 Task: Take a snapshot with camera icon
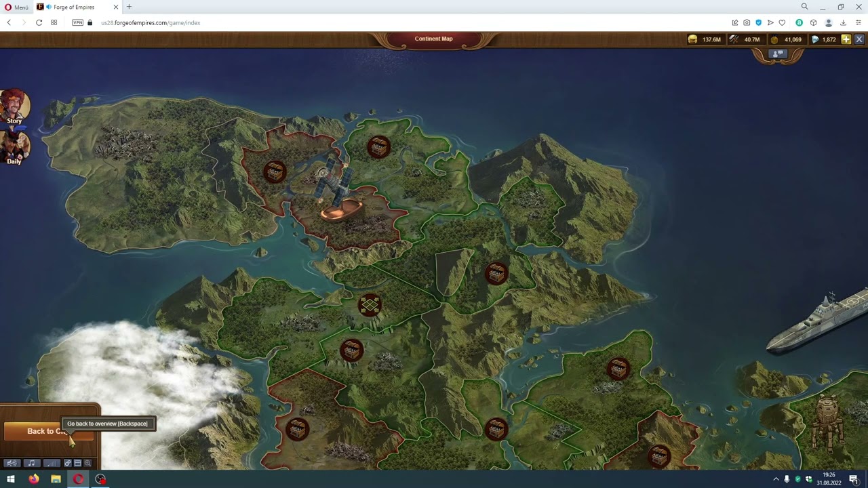747,22
